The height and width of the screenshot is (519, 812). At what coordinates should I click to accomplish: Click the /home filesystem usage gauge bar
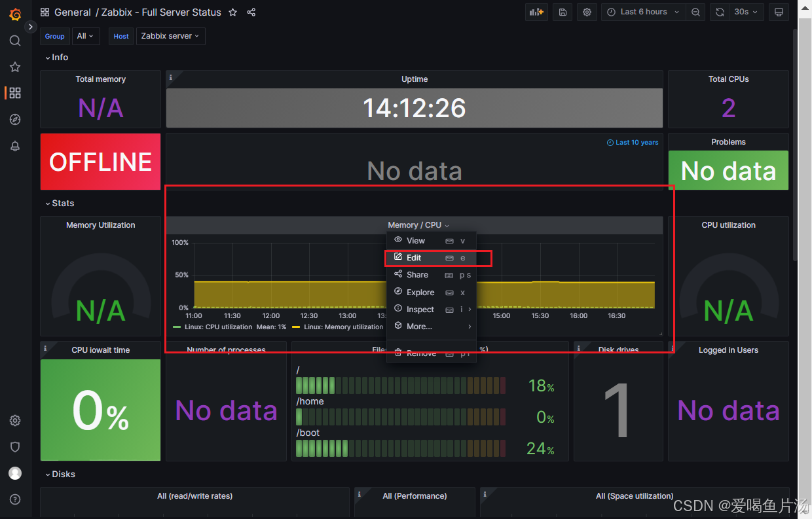click(x=401, y=417)
